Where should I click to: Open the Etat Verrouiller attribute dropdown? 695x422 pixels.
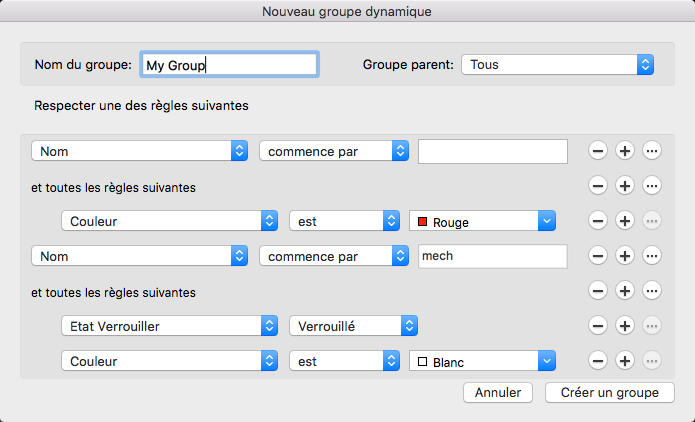point(169,326)
